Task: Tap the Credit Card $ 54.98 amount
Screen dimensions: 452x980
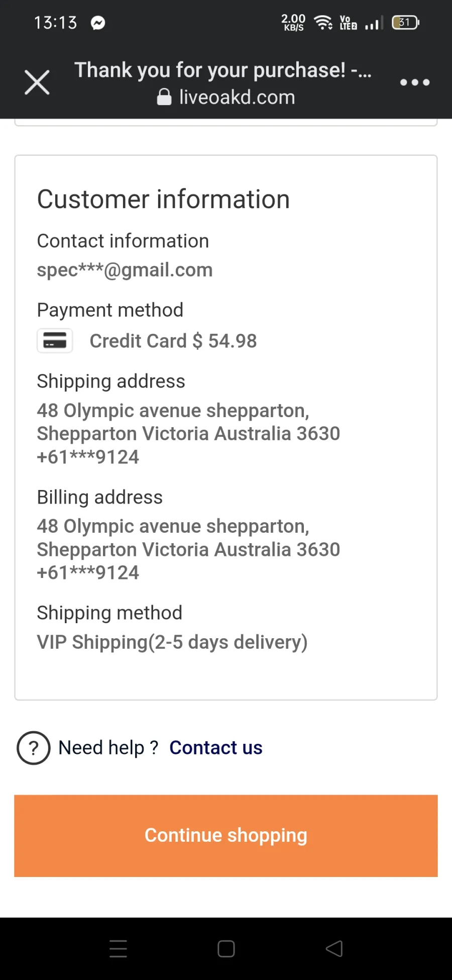Action: (173, 341)
